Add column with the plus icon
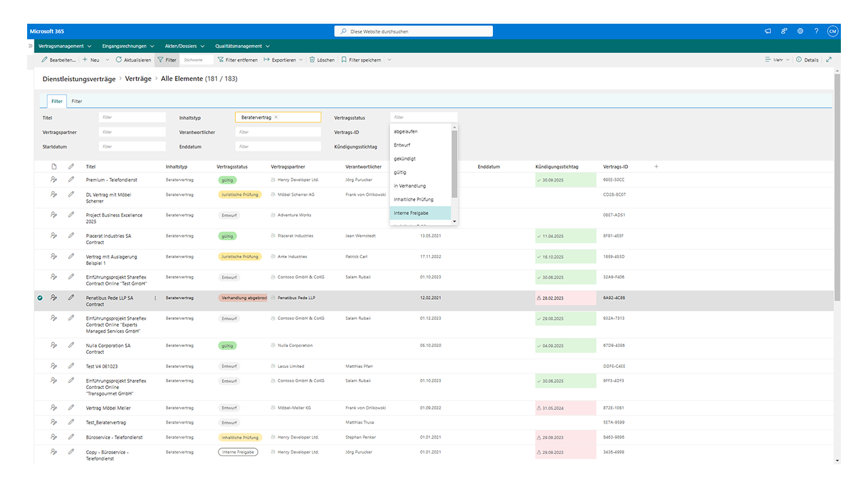Viewport: 868px width, 488px height. [656, 167]
